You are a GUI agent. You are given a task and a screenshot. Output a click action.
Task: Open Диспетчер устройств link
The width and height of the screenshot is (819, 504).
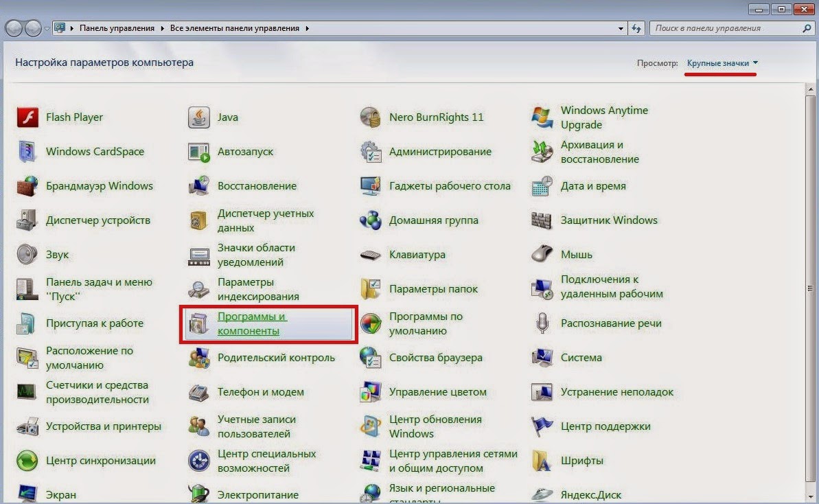pyautogui.click(x=98, y=220)
